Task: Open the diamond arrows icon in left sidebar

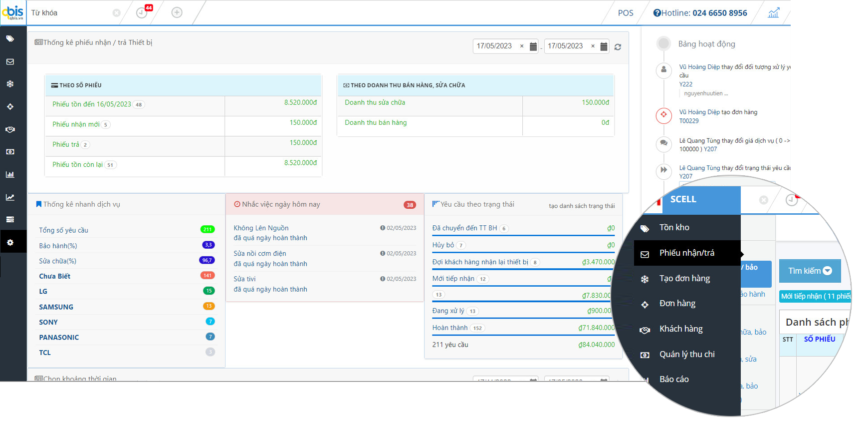Action: coord(10,106)
